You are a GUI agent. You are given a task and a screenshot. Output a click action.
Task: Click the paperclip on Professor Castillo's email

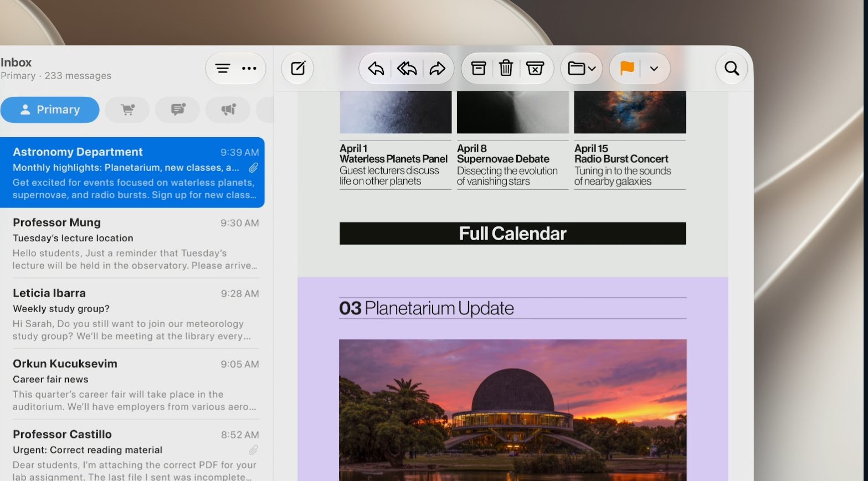tap(253, 450)
